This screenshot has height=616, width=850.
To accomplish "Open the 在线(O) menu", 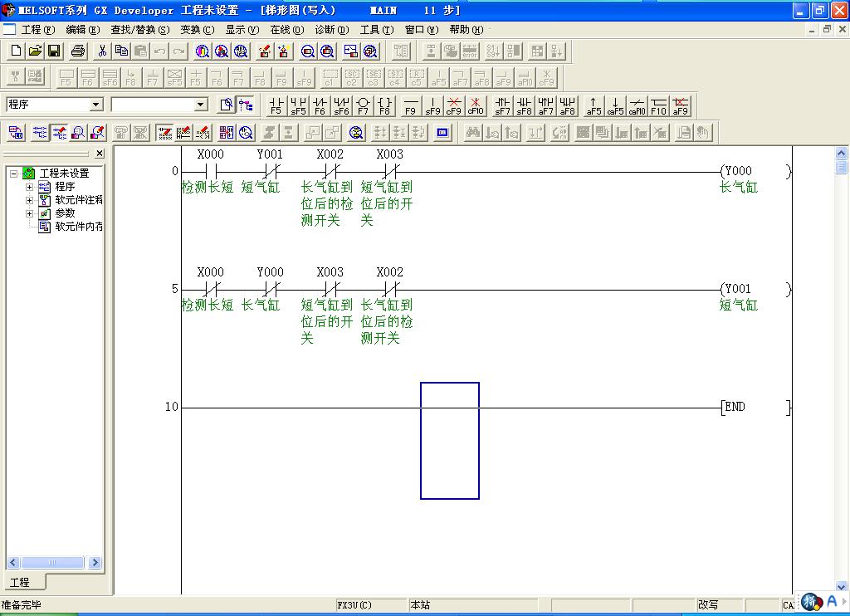I will (x=286, y=29).
